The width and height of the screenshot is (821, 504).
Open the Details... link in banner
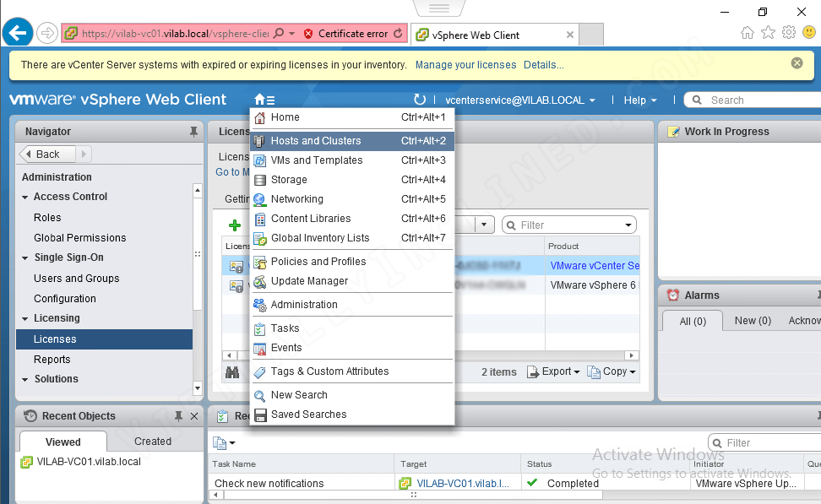[x=543, y=65]
